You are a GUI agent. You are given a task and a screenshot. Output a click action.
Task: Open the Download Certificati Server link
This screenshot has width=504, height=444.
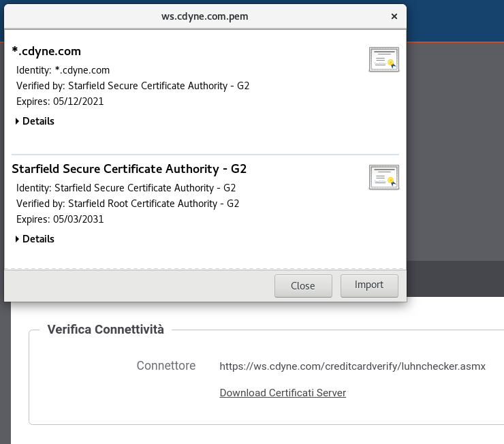click(283, 393)
